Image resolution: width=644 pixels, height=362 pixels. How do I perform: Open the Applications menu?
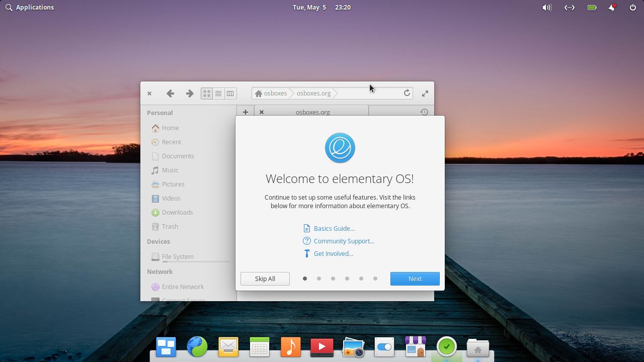(x=30, y=7)
